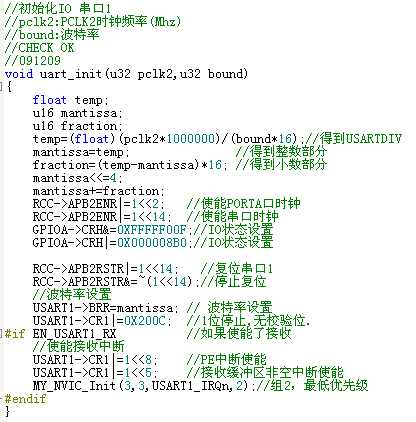Viewport: 416px width, 422px height.
Task: Click the //CHECK OK comment line
Action: click(x=39, y=48)
